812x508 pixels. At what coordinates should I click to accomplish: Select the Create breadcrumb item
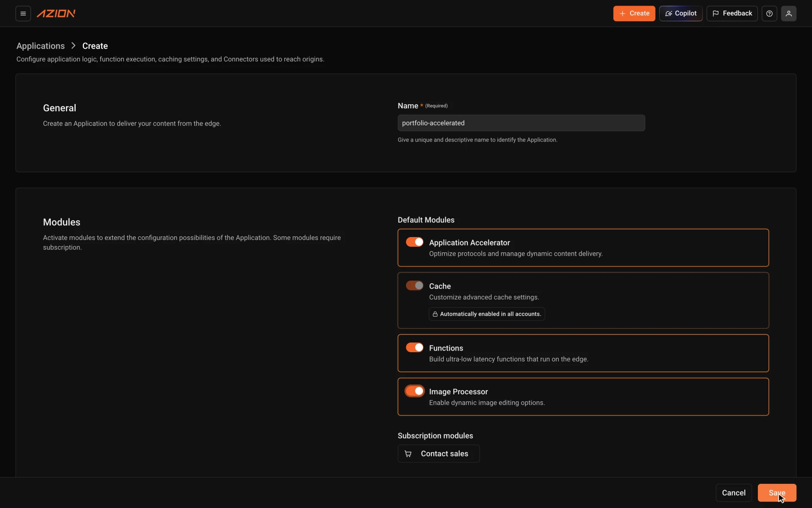95,46
